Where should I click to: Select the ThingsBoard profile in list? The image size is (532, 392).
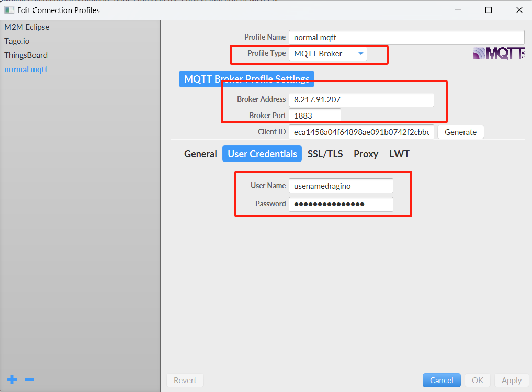pos(26,55)
